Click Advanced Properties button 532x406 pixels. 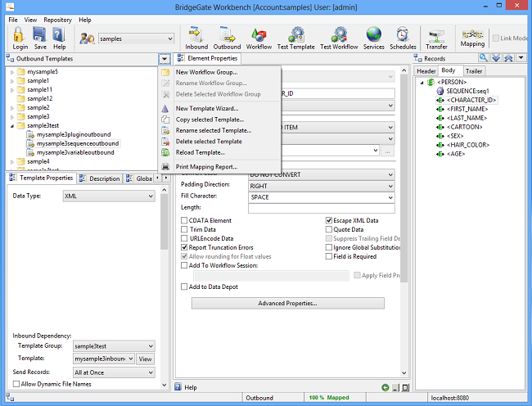click(288, 303)
